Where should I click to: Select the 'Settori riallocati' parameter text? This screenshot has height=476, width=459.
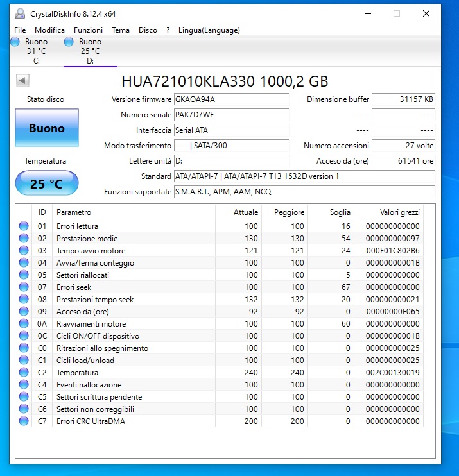(83, 275)
